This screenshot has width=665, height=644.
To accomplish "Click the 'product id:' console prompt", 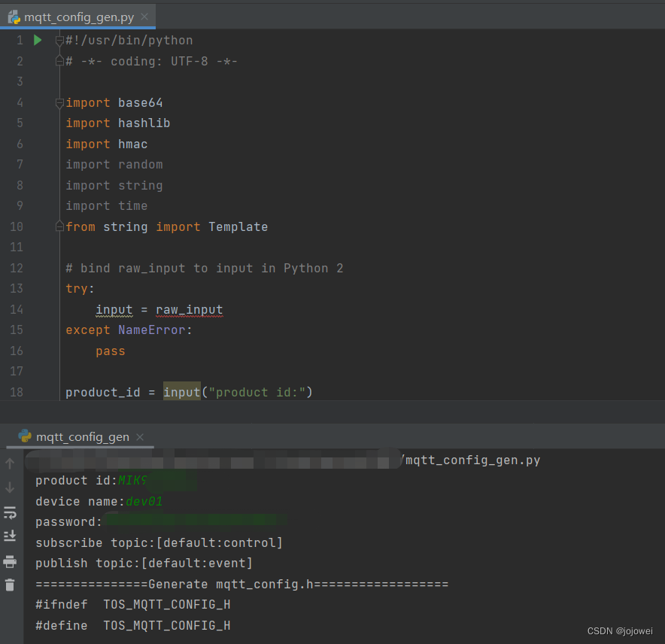I will [76, 481].
